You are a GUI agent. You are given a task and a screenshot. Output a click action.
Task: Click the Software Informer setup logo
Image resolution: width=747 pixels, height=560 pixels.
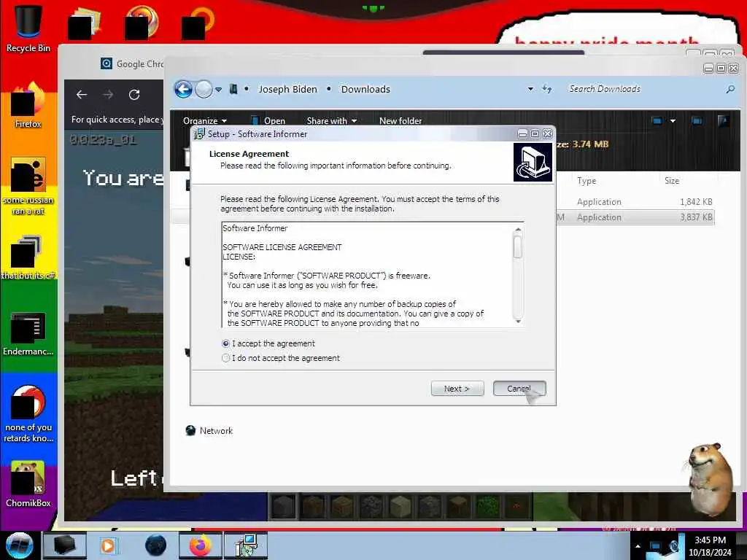533,163
